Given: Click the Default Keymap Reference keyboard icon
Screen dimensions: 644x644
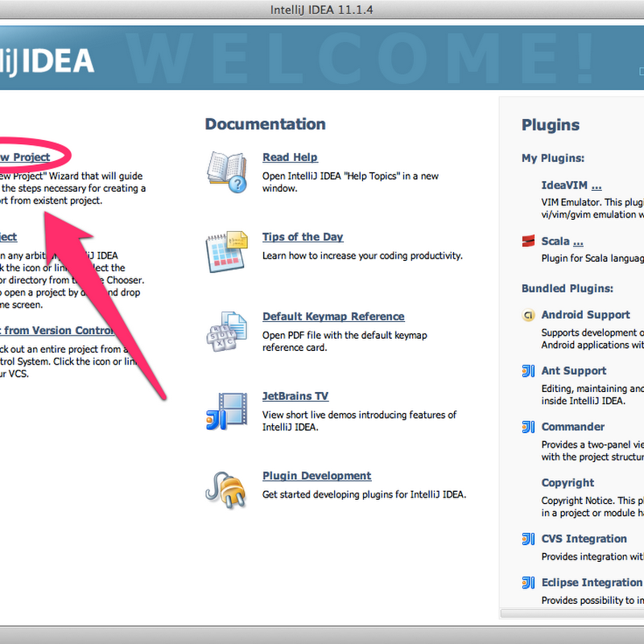Looking at the screenshot, I should pos(227,331).
